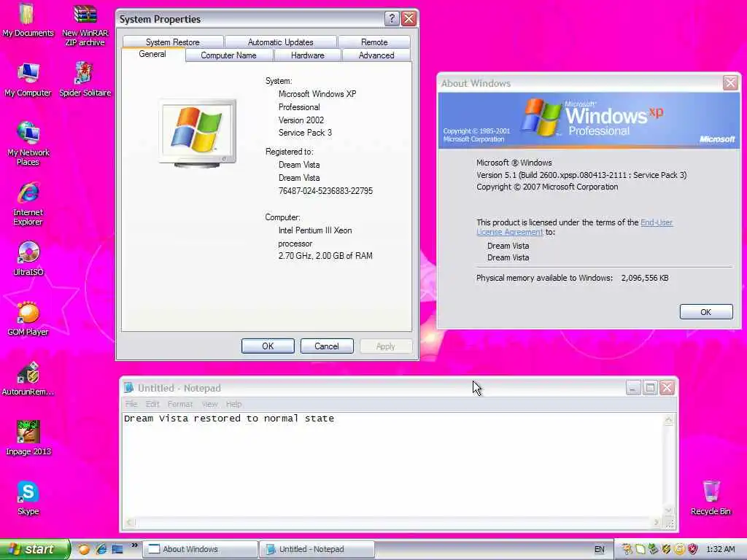
Task: Click the Start button
Action: click(x=35, y=549)
